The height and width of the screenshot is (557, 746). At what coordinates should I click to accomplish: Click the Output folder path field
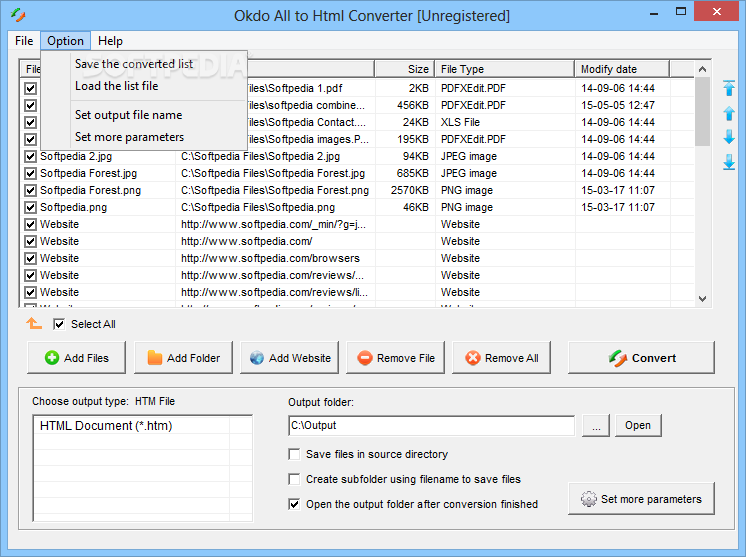pos(432,425)
